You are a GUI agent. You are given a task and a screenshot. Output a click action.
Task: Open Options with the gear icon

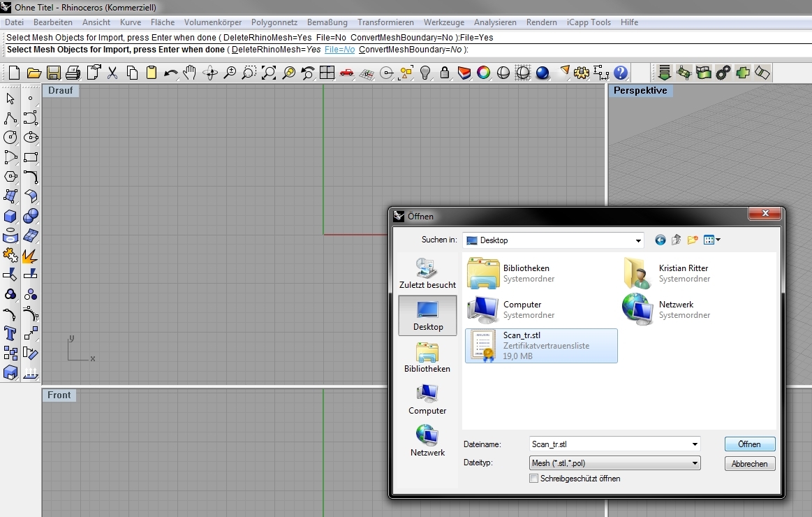coord(582,73)
